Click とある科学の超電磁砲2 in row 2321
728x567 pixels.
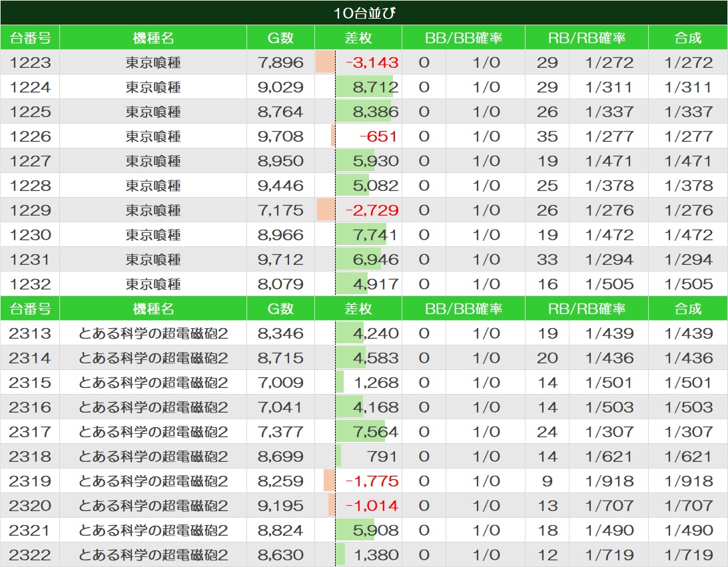153,530
